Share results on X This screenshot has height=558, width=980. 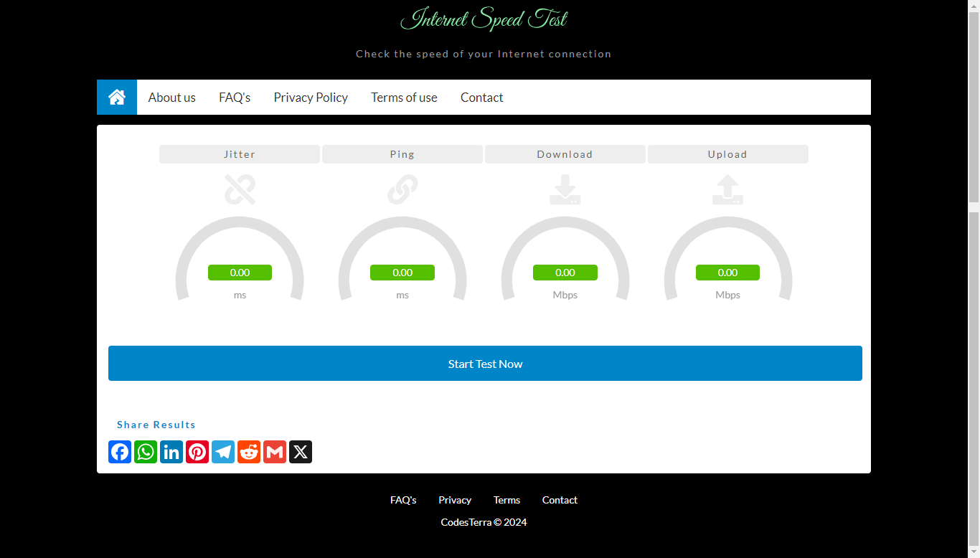pos(301,452)
